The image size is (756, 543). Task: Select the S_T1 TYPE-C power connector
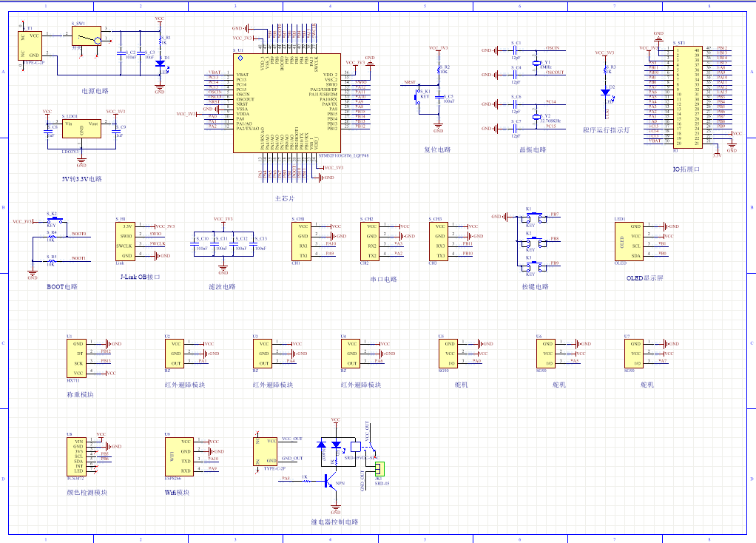coord(30,45)
